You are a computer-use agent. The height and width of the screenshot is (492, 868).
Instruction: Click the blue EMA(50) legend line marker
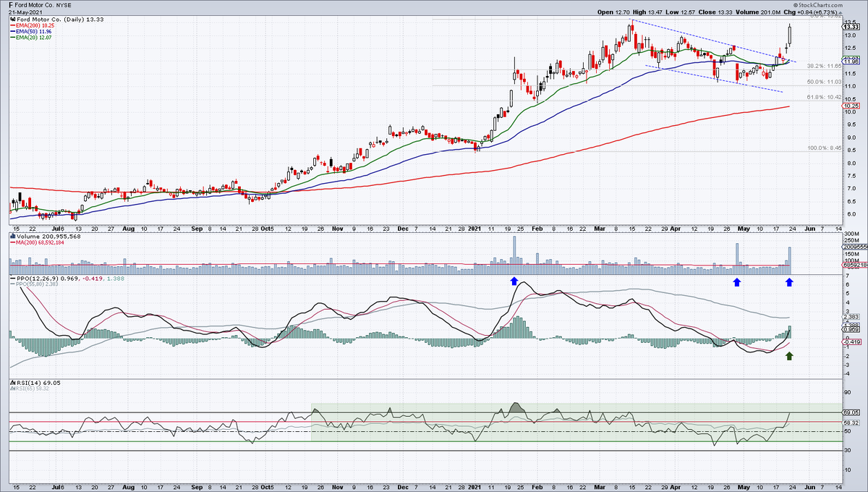(x=13, y=32)
